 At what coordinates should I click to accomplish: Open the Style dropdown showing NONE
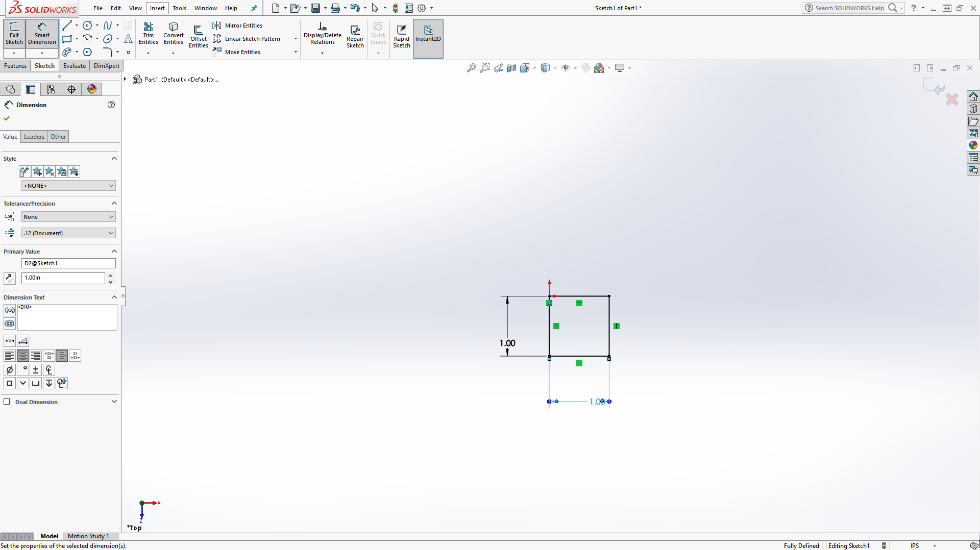pos(68,186)
